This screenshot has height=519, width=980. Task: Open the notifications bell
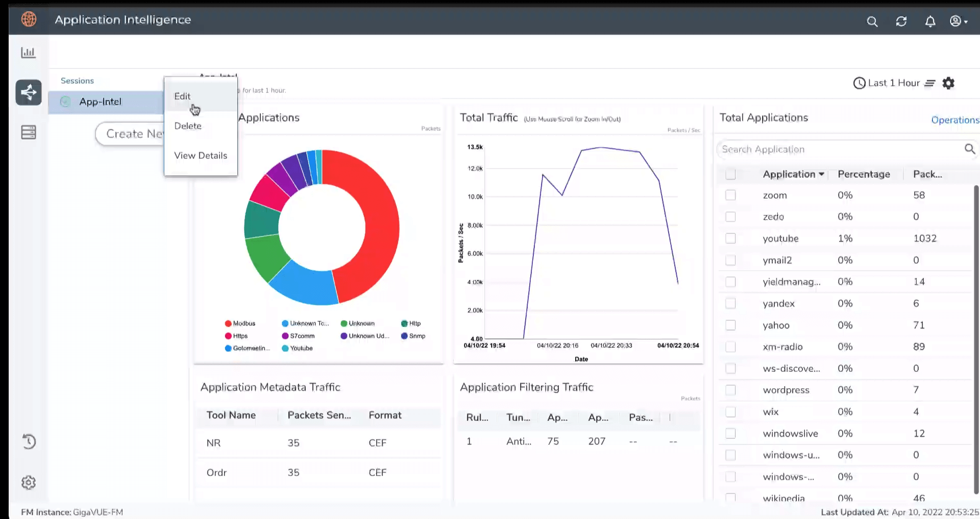pyautogui.click(x=930, y=21)
